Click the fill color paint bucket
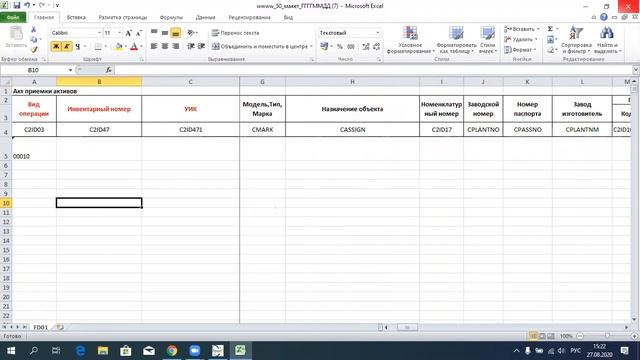This screenshot has width=640, height=360. click(118, 47)
